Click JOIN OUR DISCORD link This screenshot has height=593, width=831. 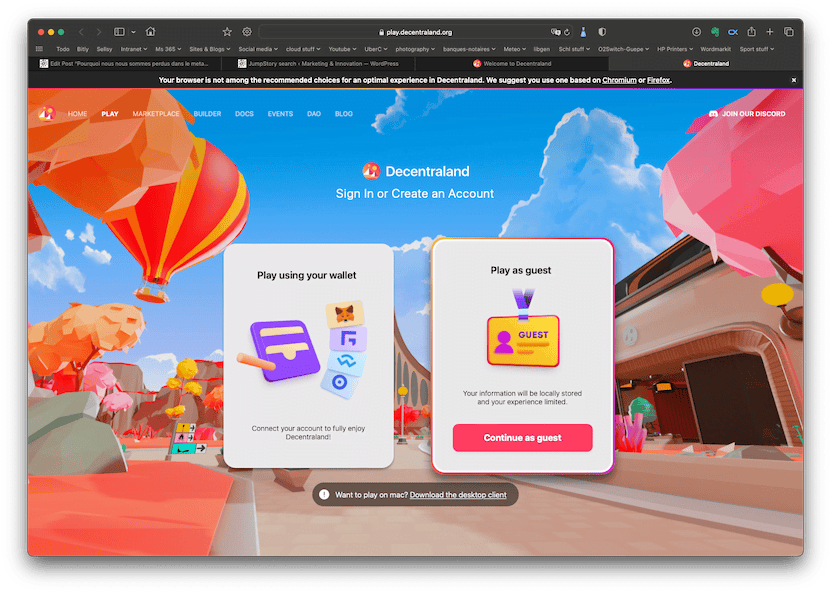pos(747,114)
